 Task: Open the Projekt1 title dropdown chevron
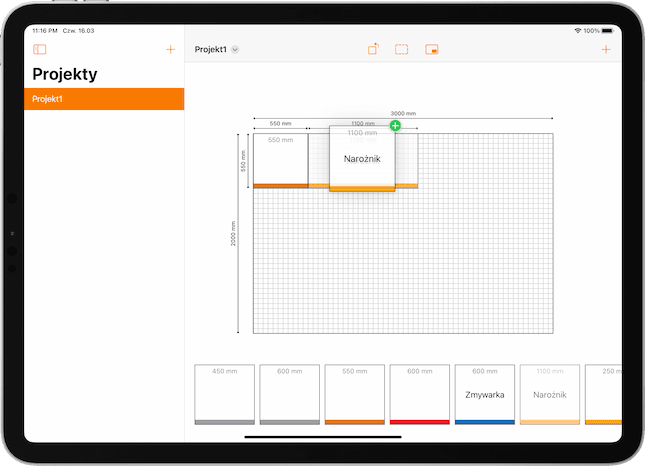point(235,50)
